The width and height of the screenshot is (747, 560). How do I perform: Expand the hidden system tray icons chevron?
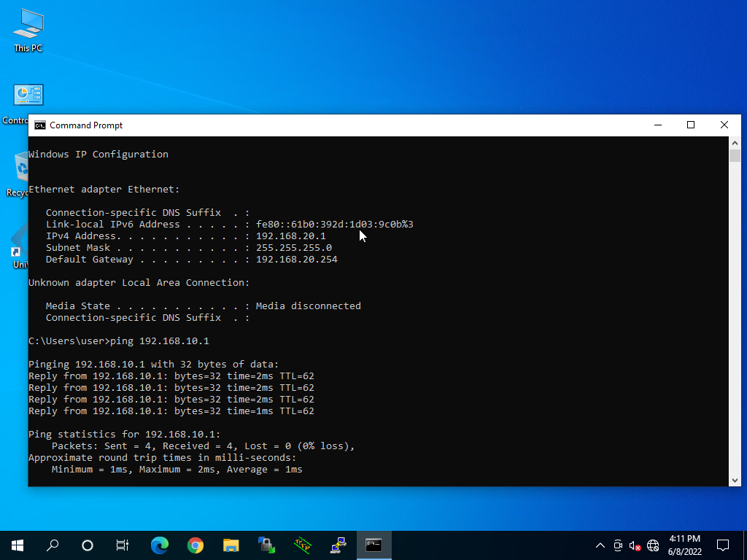600,545
